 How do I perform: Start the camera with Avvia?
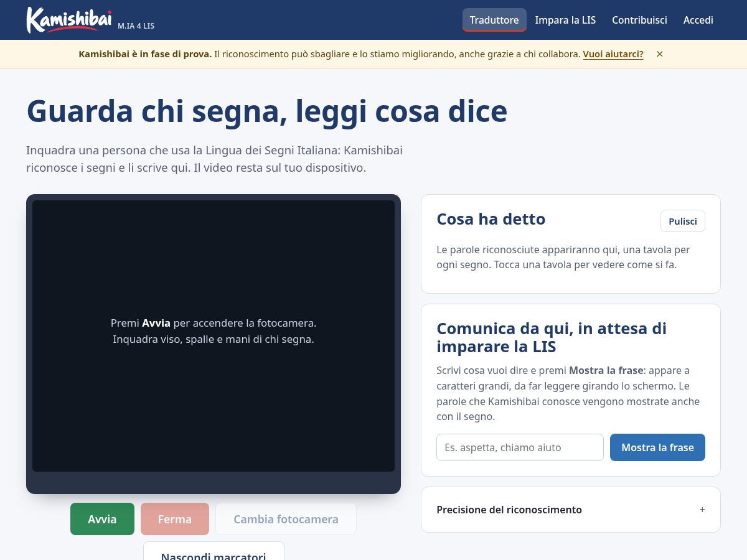[102, 519]
